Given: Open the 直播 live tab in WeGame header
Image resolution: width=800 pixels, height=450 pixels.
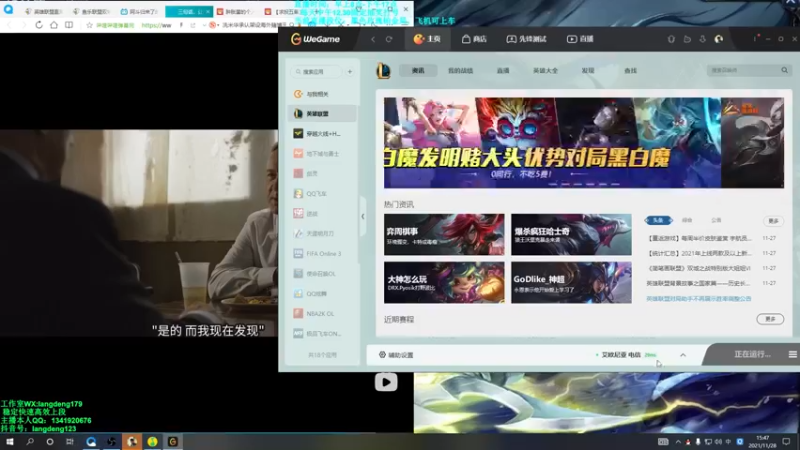Looking at the screenshot, I should [580, 39].
